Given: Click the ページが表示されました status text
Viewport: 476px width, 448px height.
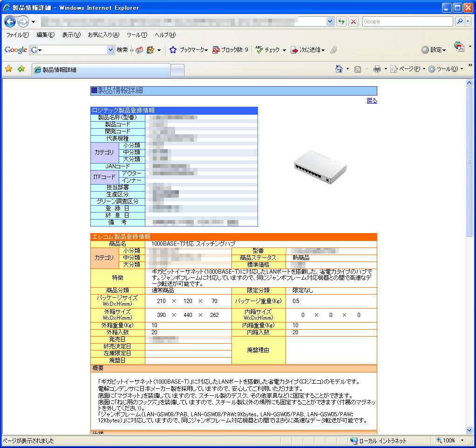Looking at the screenshot, I should (x=28, y=441).
